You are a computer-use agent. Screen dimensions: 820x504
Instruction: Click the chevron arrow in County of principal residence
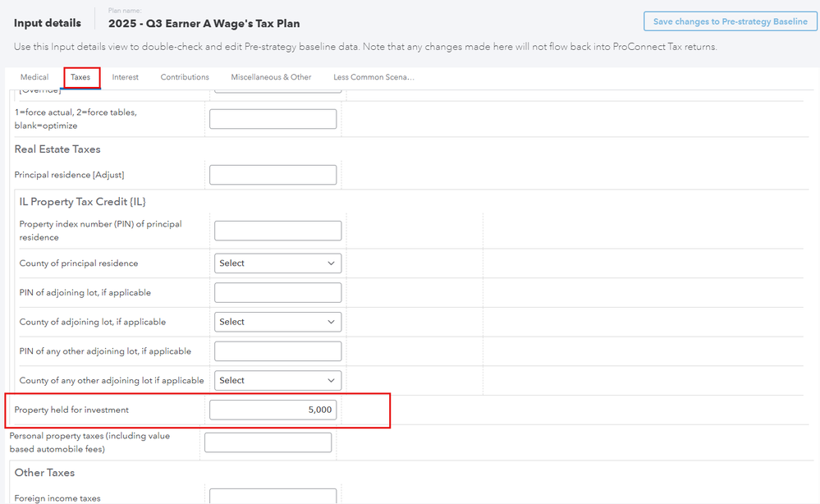332,263
